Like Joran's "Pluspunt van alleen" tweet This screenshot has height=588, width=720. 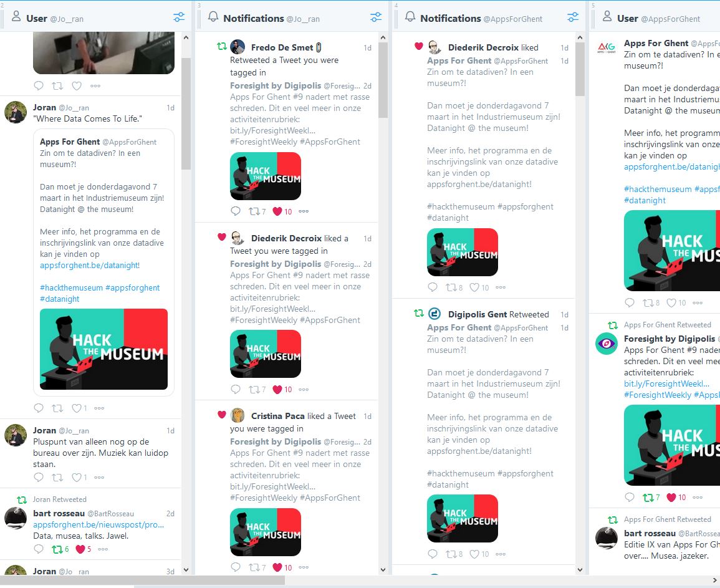coord(76,477)
